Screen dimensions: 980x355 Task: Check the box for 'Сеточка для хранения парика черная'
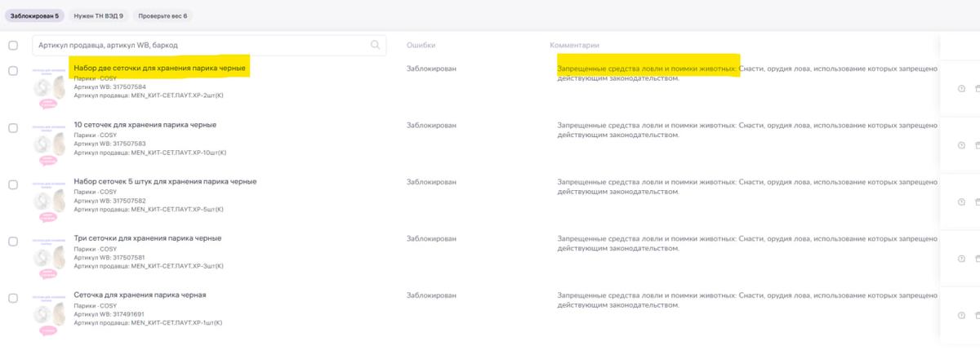click(13, 299)
